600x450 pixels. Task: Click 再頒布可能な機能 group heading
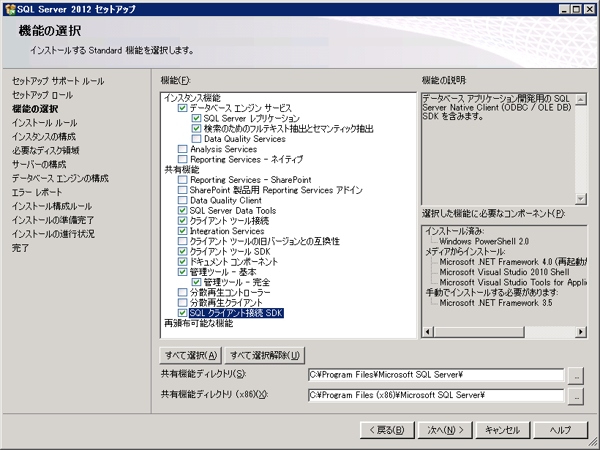click(x=199, y=323)
